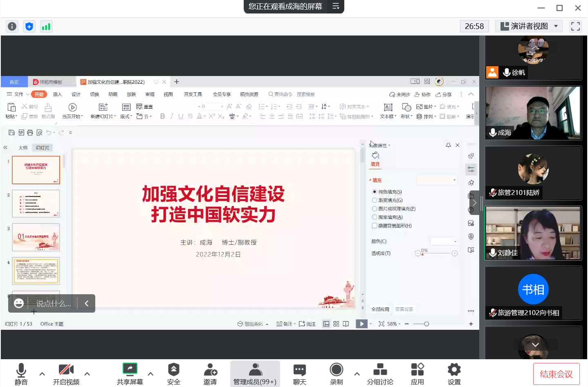The height and width of the screenshot is (387, 588).
Task: Click the 分享 share button in WPS
Action: pos(444,94)
